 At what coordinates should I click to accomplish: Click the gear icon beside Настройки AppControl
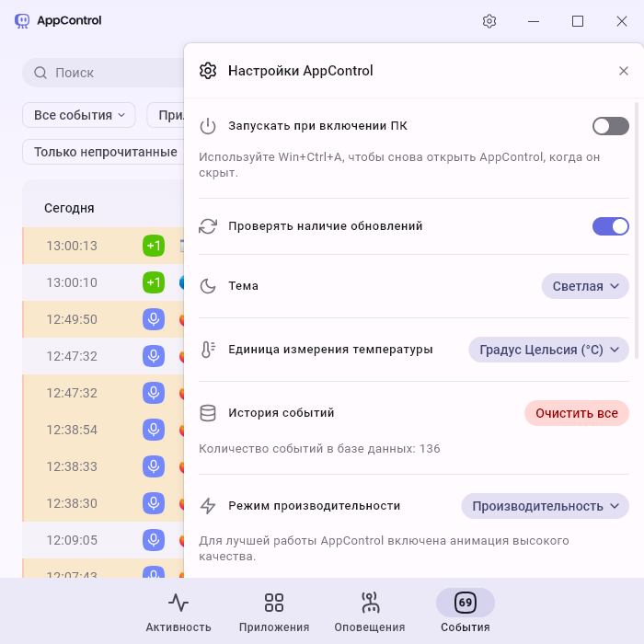pyautogui.click(x=208, y=71)
